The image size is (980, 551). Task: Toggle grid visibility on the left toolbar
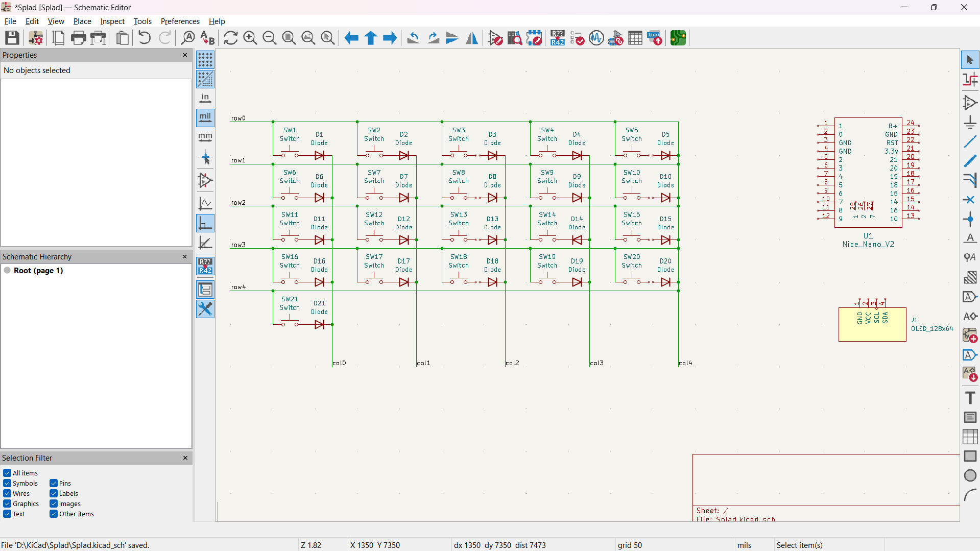coord(205,60)
